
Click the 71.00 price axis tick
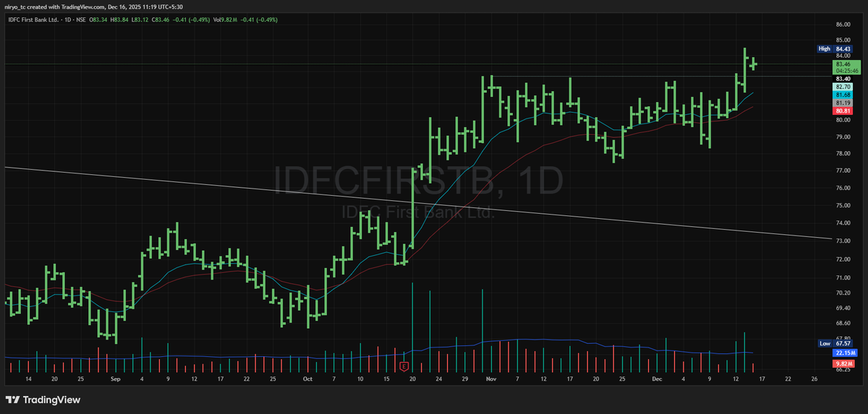[843, 278]
